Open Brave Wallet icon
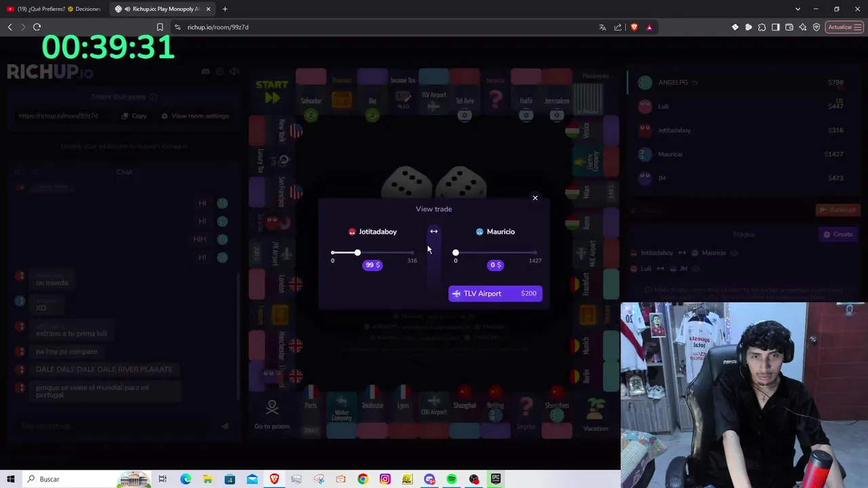Image resolution: width=868 pixels, height=488 pixels. click(789, 27)
